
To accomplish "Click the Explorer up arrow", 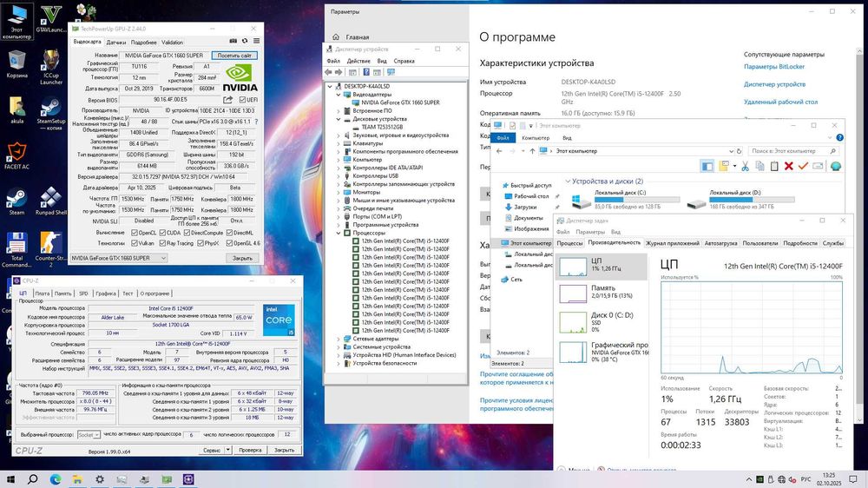I will pyautogui.click(x=532, y=151).
